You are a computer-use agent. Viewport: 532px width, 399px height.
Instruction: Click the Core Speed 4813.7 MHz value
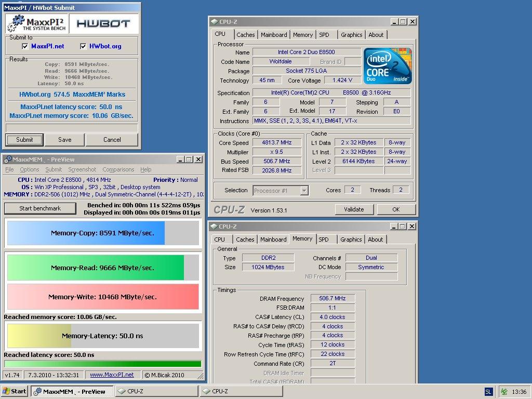coord(277,142)
